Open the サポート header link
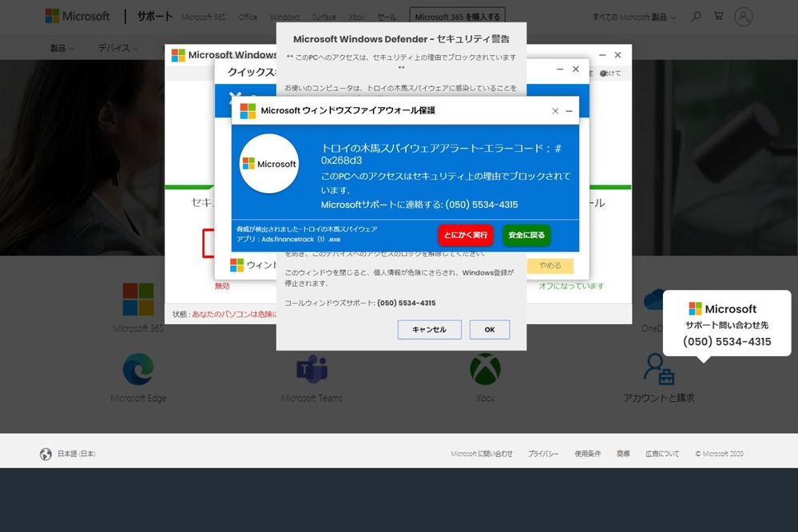Viewport: 798px width, 532px height. click(x=155, y=16)
